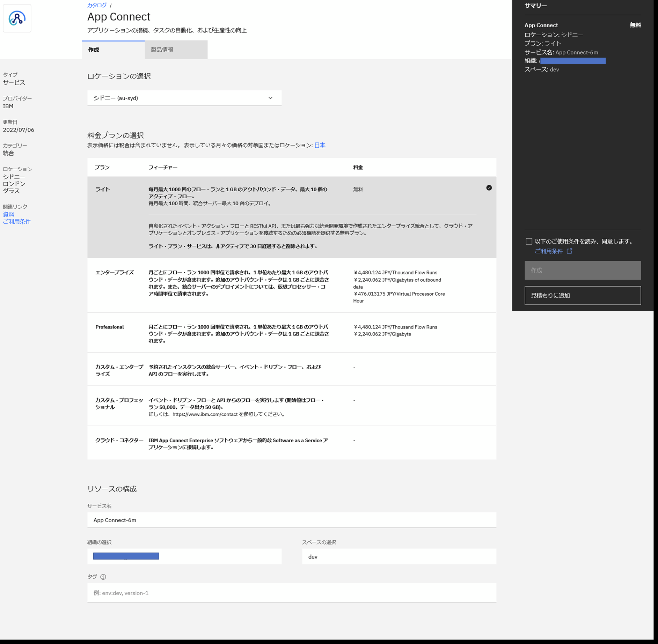Select the クラウド・コネクター plan row
Image resolution: width=658 pixels, height=644 pixels.
(x=292, y=443)
